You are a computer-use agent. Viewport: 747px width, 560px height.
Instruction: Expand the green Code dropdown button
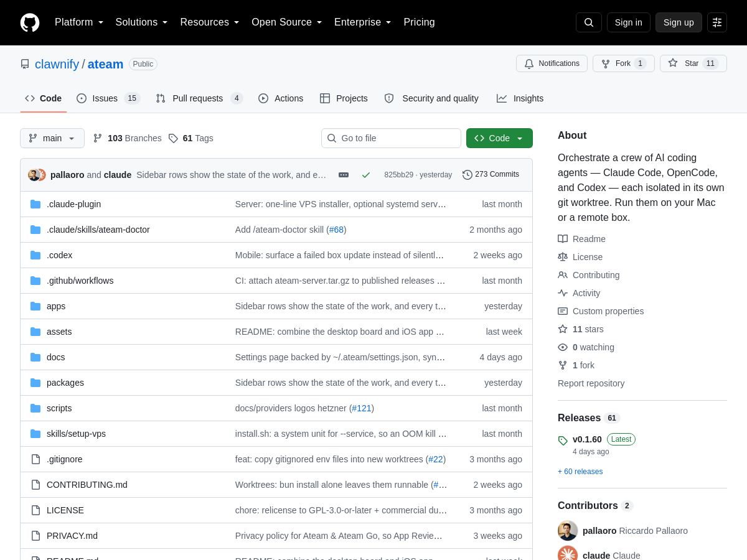[499, 138]
